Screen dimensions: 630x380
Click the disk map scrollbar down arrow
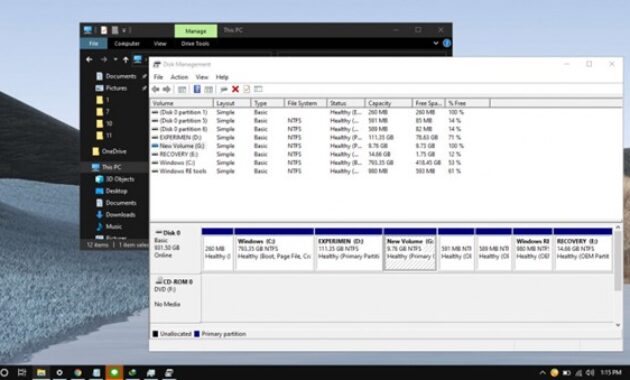(x=618, y=325)
